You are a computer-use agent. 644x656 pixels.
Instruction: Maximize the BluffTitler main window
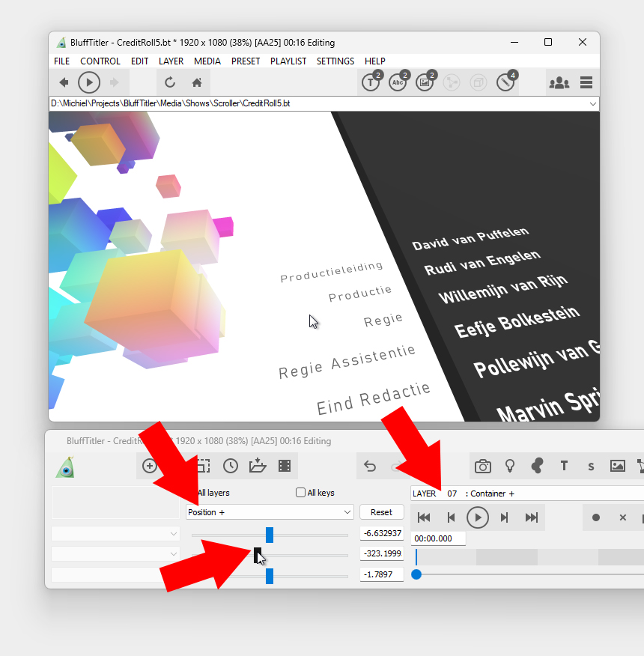(x=548, y=42)
